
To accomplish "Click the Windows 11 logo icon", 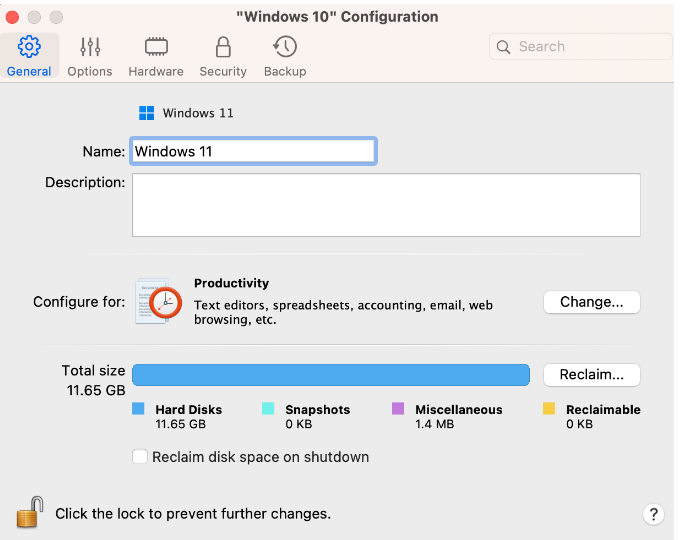I will click(147, 113).
